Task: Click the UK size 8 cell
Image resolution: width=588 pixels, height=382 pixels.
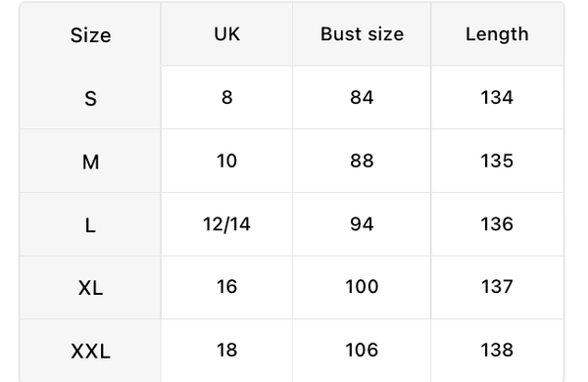Action: click(x=227, y=98)
